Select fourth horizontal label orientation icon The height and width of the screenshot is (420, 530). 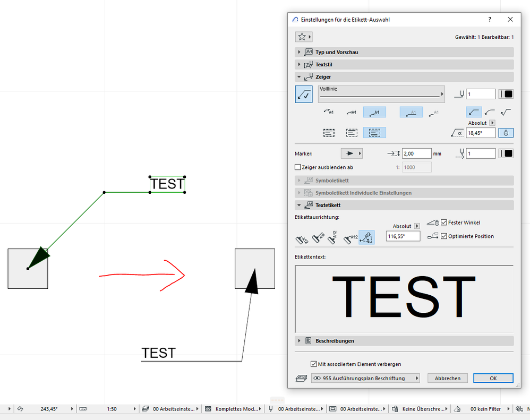pos(351,238)
